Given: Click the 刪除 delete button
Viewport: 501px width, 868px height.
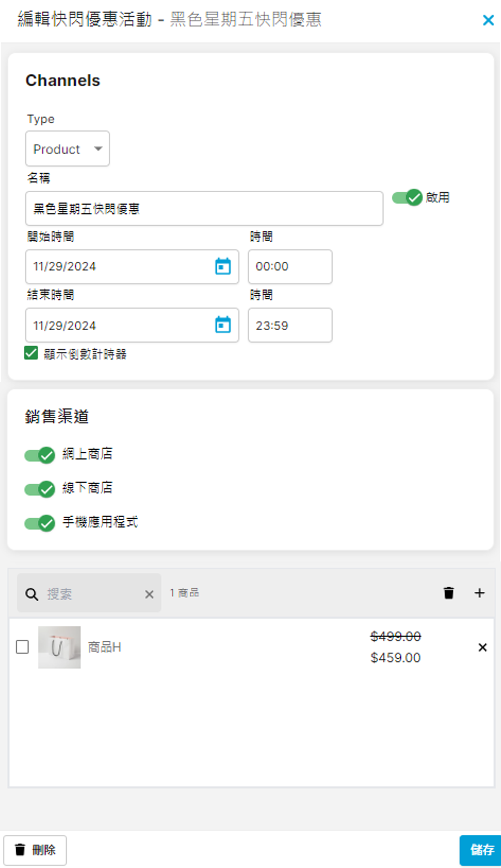Looking at the screenshot, I should (35, 850).
